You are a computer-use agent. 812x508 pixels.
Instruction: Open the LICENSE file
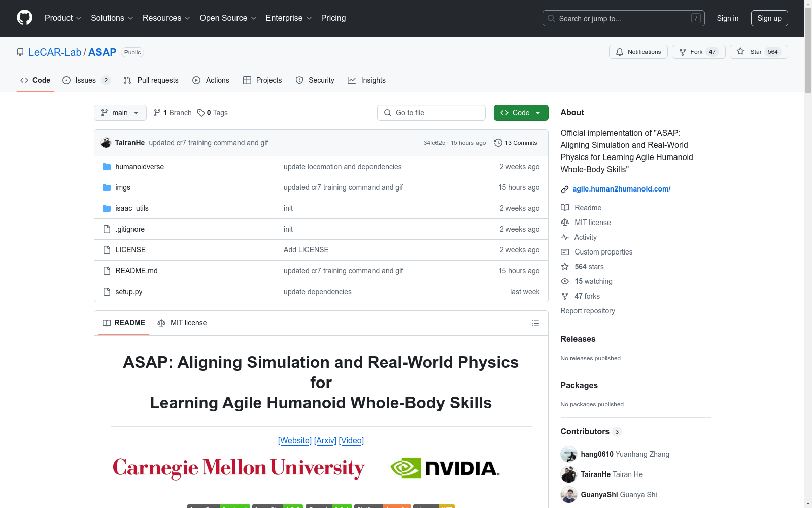(x=130, y=250)
